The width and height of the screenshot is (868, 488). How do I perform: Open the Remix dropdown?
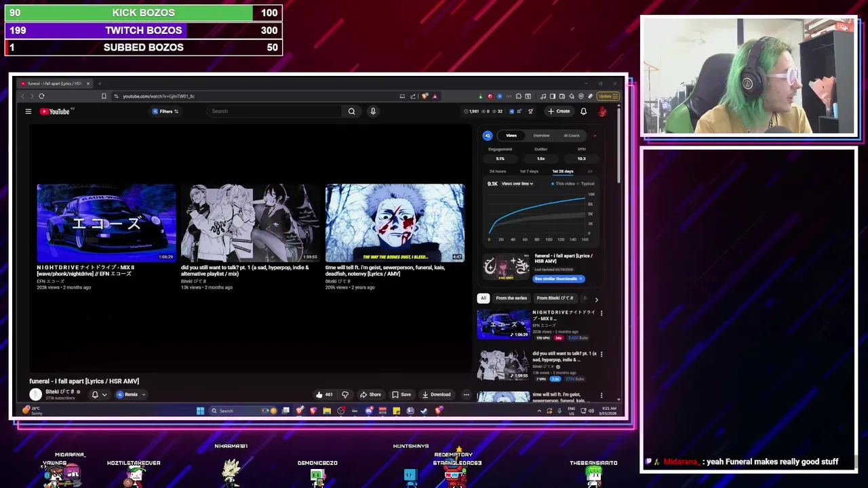(130, 394)
